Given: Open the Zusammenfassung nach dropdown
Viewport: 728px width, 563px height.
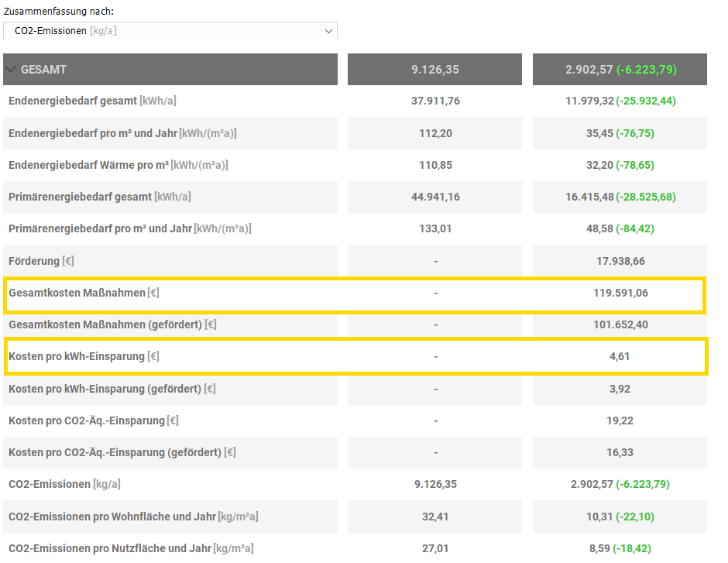Looking at the screenshot, I should pos(170,31).
